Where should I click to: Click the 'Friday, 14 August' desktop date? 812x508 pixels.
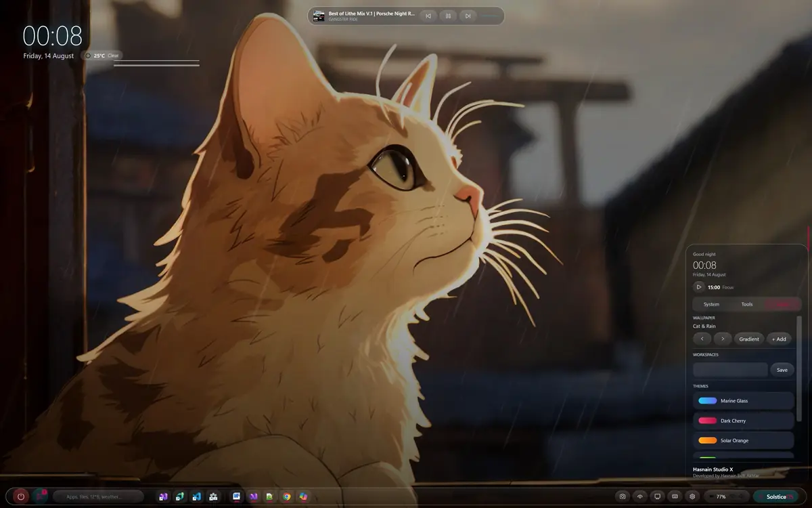(49, 56)
